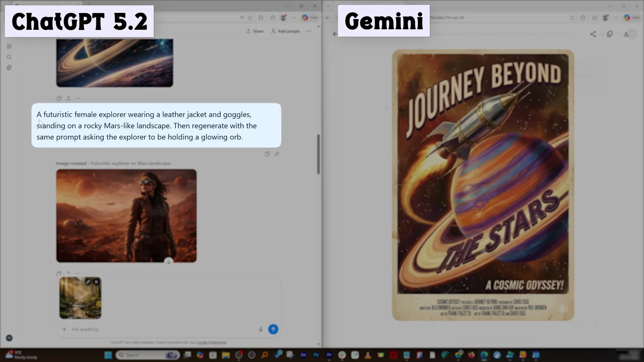This screenshot has height=362, width=644.
Task: Open Photoshop from the taskbar
Action: [316, 355]
